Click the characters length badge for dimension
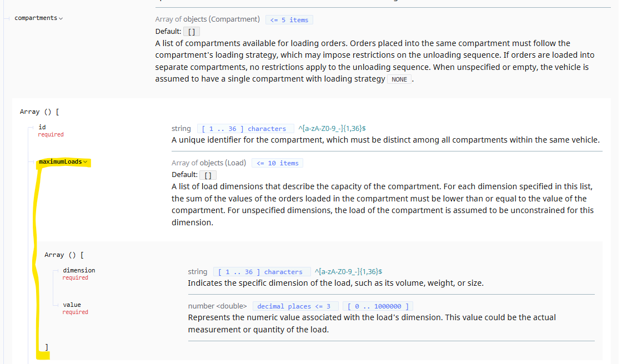The image size is (637, 364). pos(260,272)
